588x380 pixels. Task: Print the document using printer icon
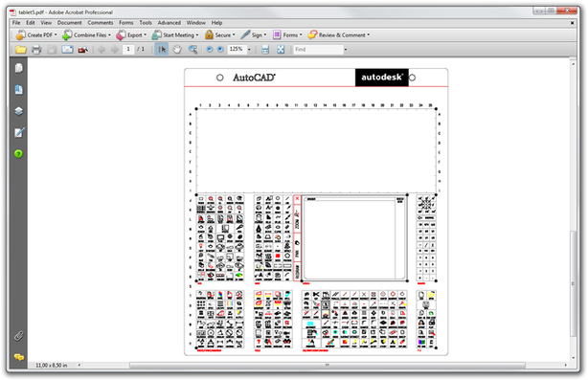[36, 50]
